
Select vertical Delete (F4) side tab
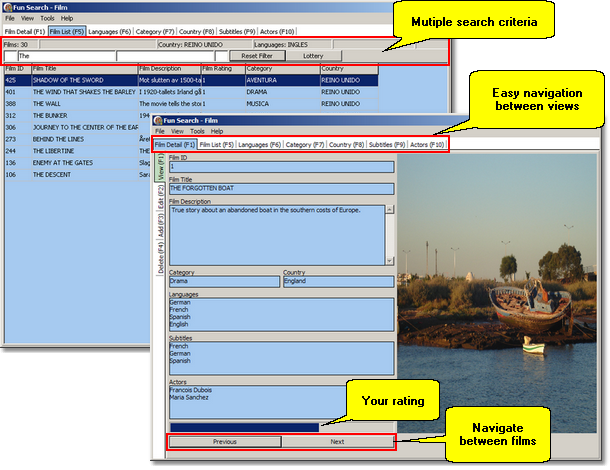click(160, 258)
